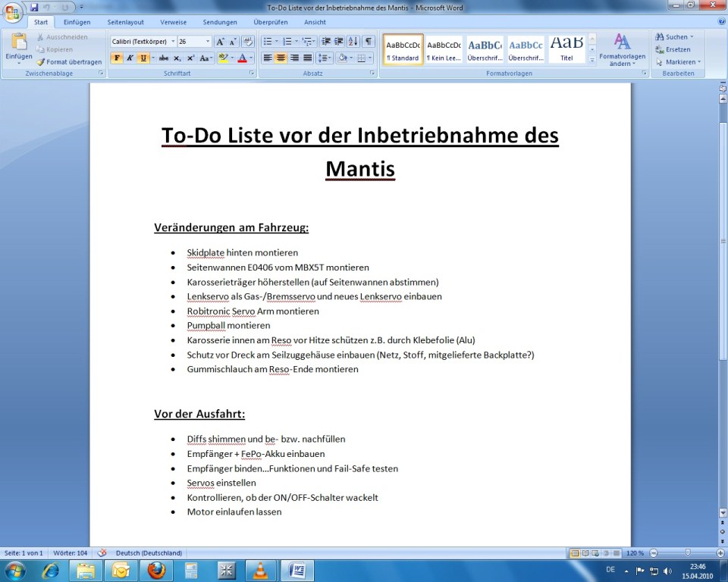The height and width of the screenshot is (582, 728).
Task: Switch to web layout view
Action: [596, 552]
